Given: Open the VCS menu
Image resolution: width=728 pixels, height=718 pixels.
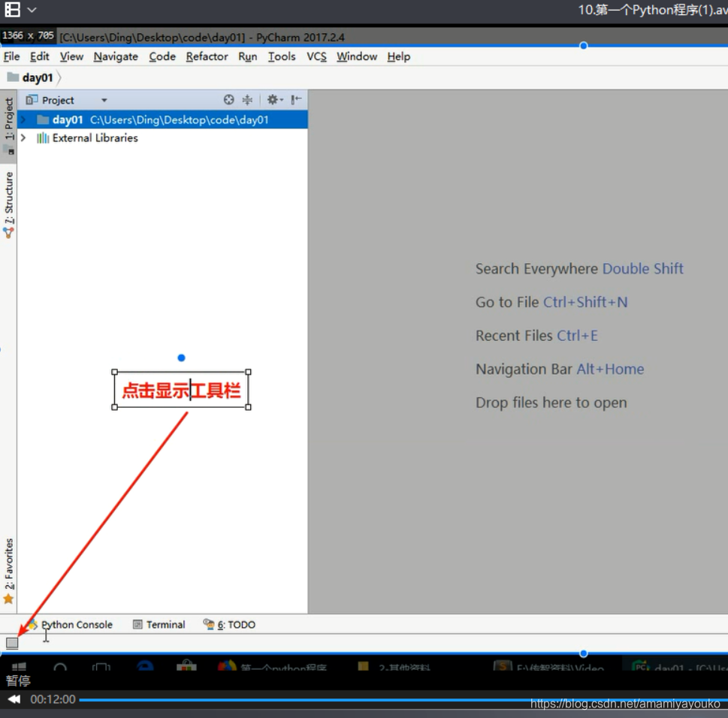Looking at the screenshot, I should 316,56.
